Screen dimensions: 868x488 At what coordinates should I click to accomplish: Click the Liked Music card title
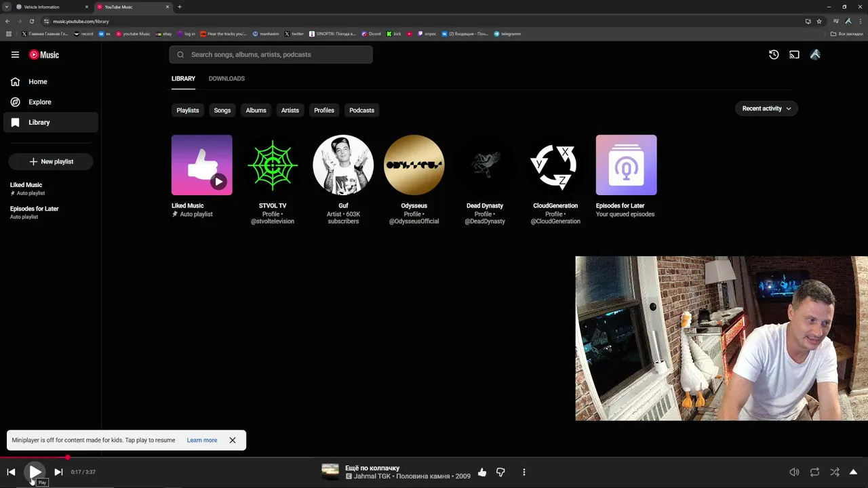[188, 206]
